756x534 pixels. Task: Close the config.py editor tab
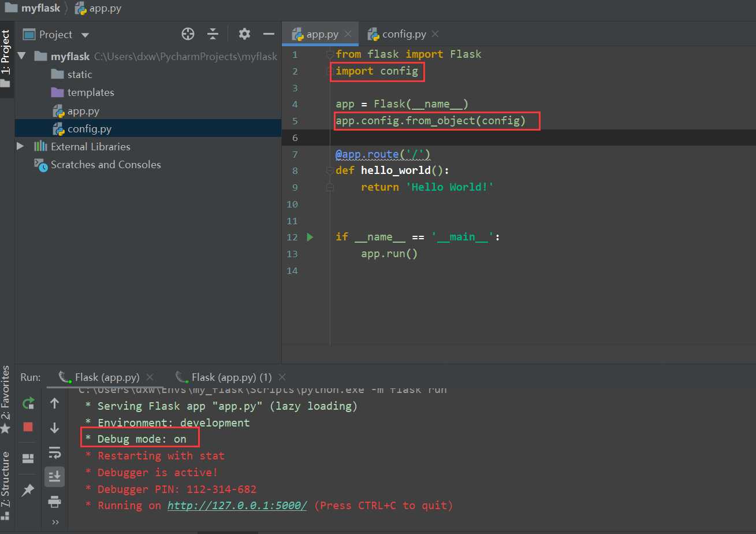coord(435,34)
